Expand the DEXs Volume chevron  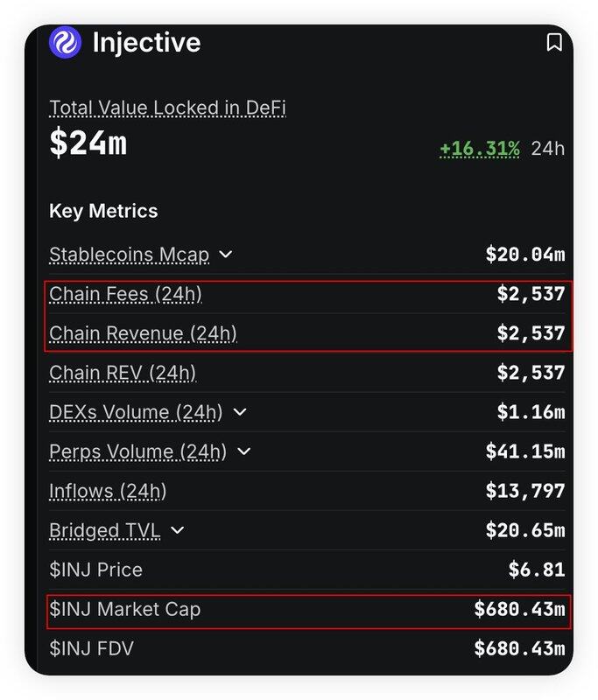point(240,412)
